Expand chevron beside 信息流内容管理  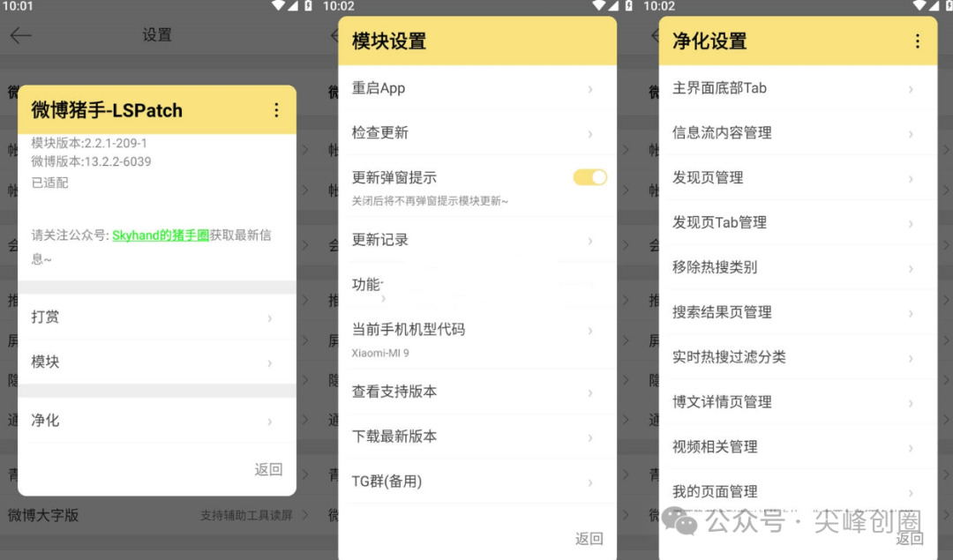911,134
